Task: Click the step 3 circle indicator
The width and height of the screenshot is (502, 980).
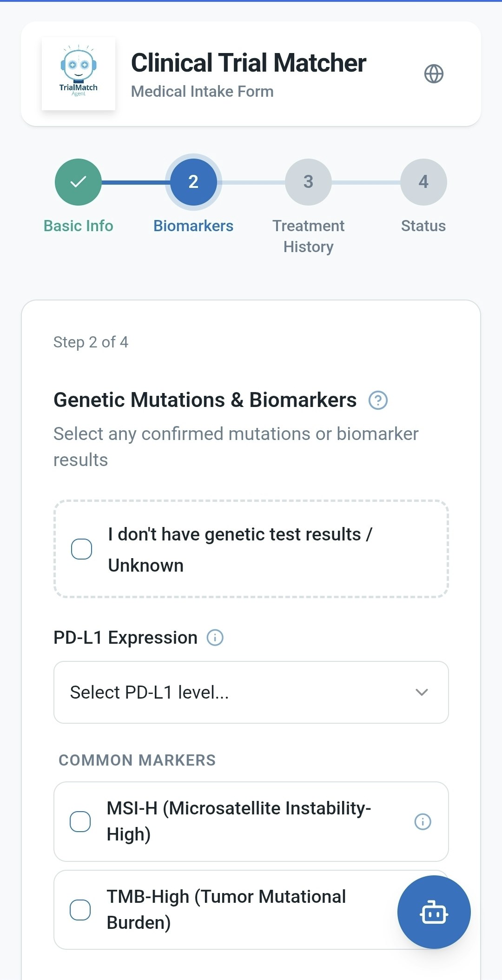Action: coord(308,182)
